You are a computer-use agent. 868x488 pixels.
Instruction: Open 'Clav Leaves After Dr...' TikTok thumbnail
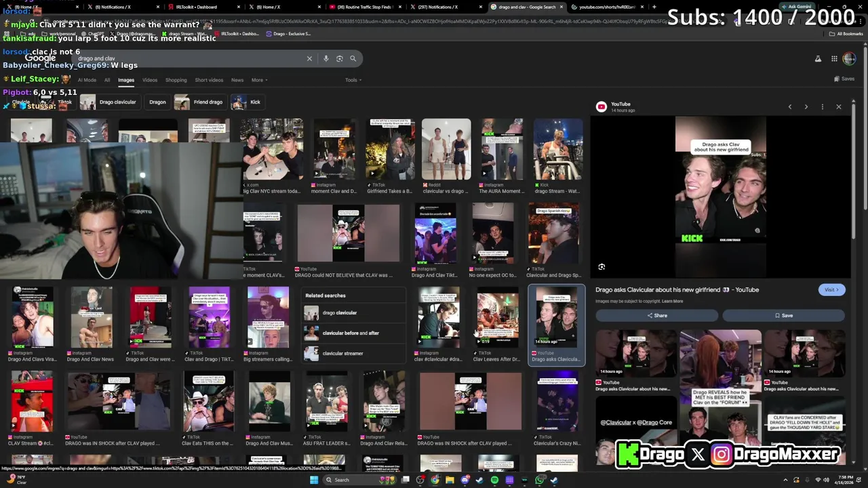point(497,319)
